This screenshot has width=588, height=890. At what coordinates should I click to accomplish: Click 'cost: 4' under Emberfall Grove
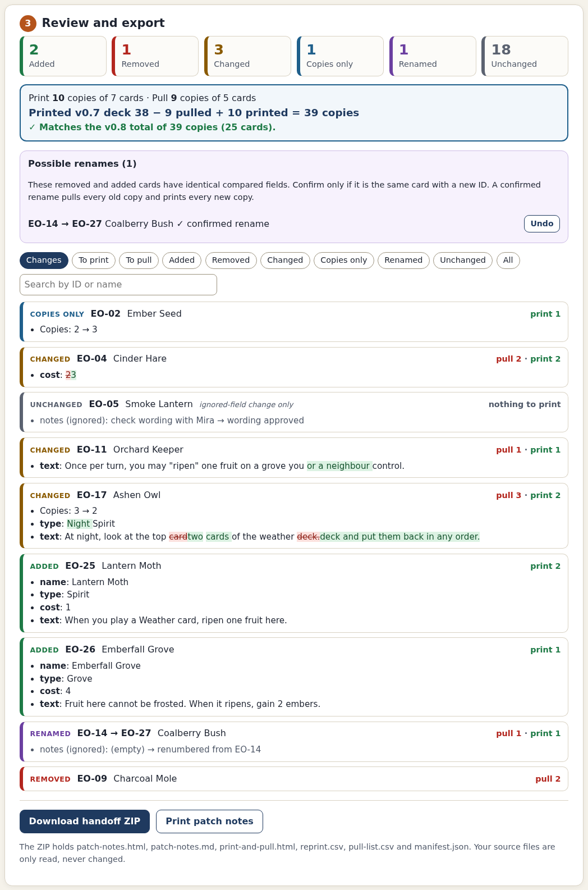click(56, 691)
